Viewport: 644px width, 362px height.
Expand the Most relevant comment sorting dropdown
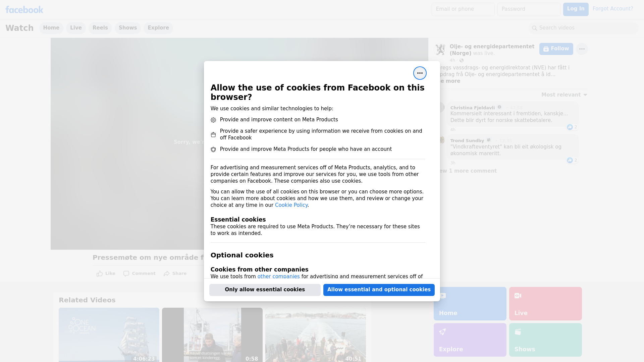click(564, 95)
